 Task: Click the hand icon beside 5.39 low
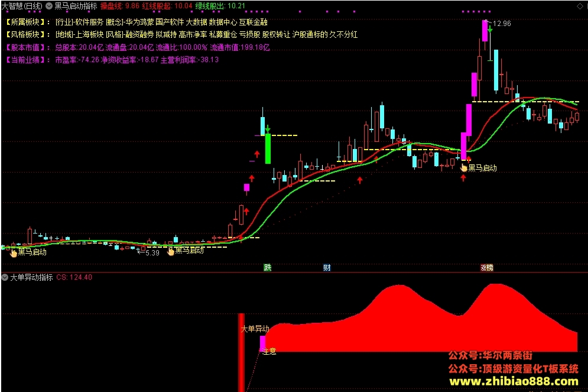[171, 251]
